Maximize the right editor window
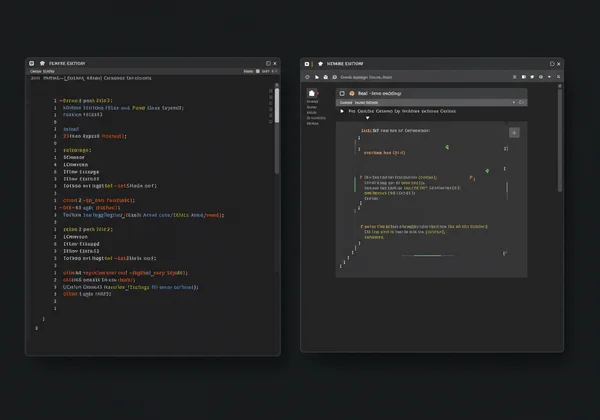 click(x=552, y=64)
